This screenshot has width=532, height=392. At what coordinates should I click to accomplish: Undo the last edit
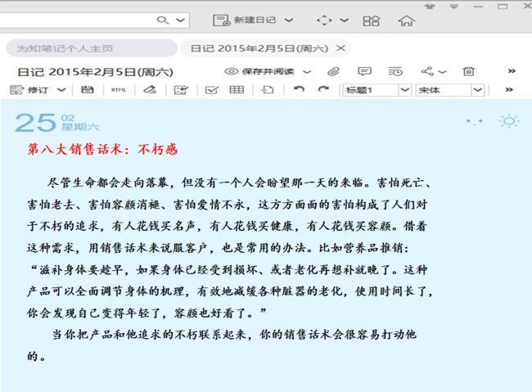299,89
